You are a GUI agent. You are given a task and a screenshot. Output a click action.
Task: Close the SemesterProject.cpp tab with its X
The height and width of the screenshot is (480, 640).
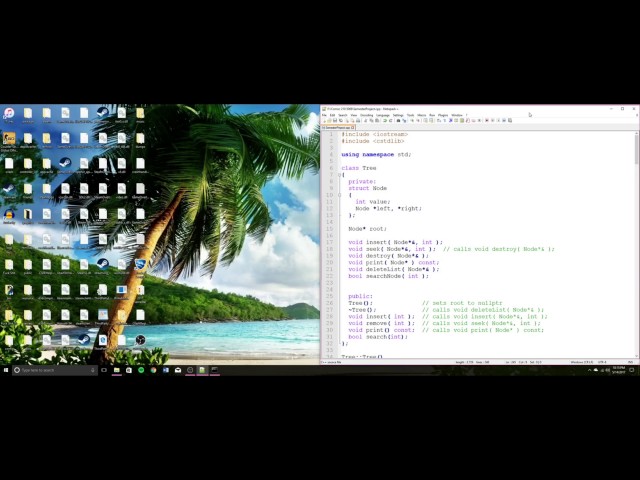coord(353,127)
